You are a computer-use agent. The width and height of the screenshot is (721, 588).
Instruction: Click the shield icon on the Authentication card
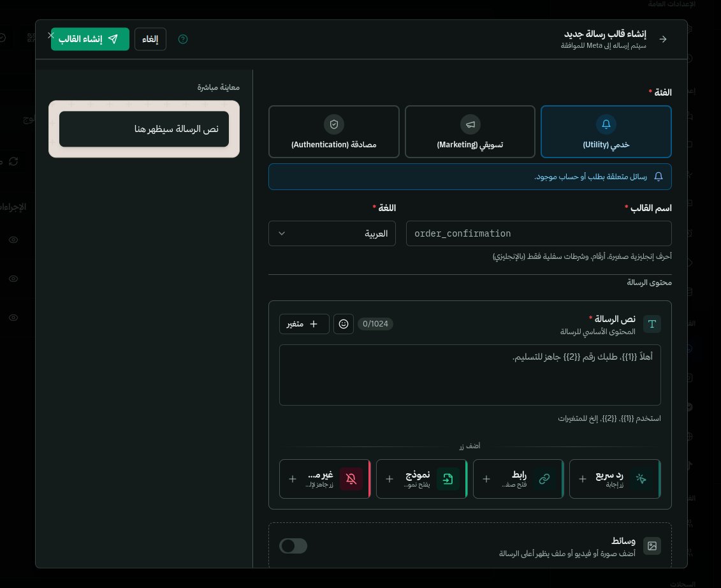click(334, 124)
